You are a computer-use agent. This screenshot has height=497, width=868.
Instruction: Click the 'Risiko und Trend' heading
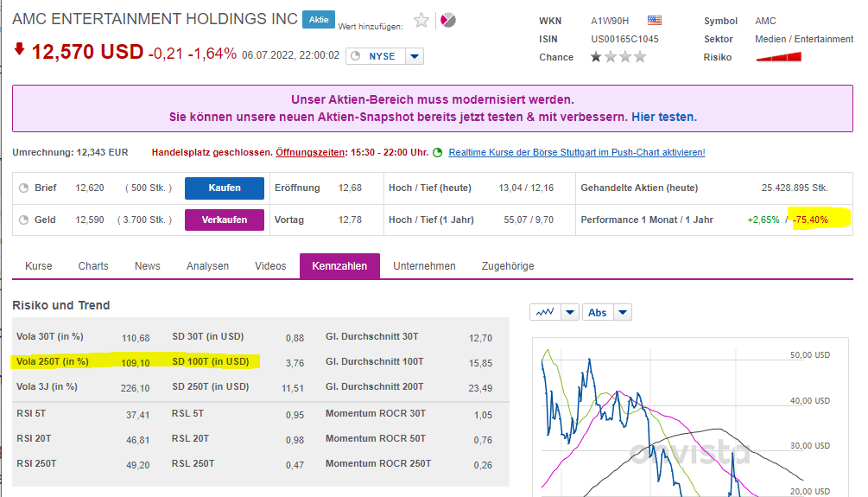click(x=61, y=305)
